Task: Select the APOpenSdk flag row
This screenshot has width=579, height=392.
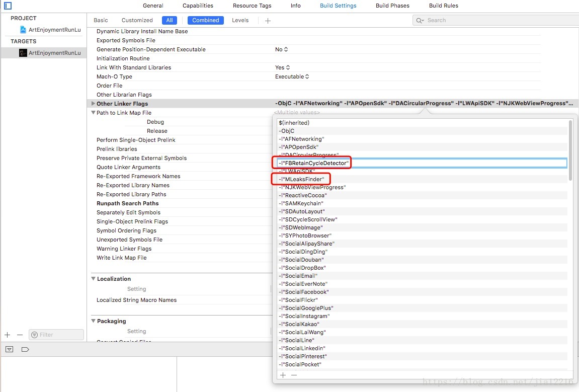Action: coord(422,147)
